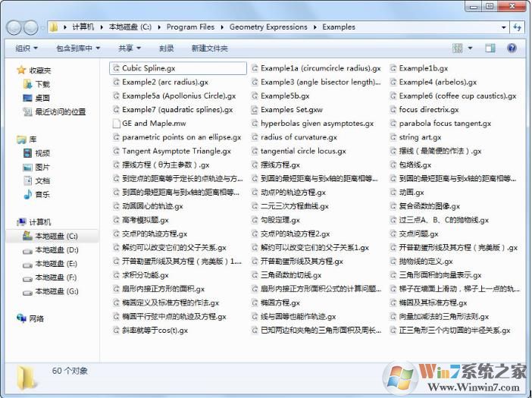Open the help question mark icon

coord(512,49)
